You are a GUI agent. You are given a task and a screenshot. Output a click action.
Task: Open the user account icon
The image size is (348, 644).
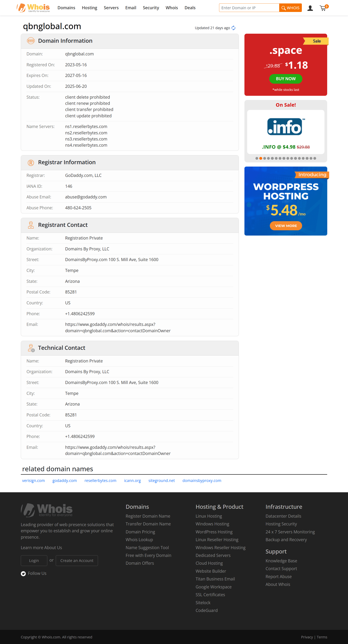(310, 8)
